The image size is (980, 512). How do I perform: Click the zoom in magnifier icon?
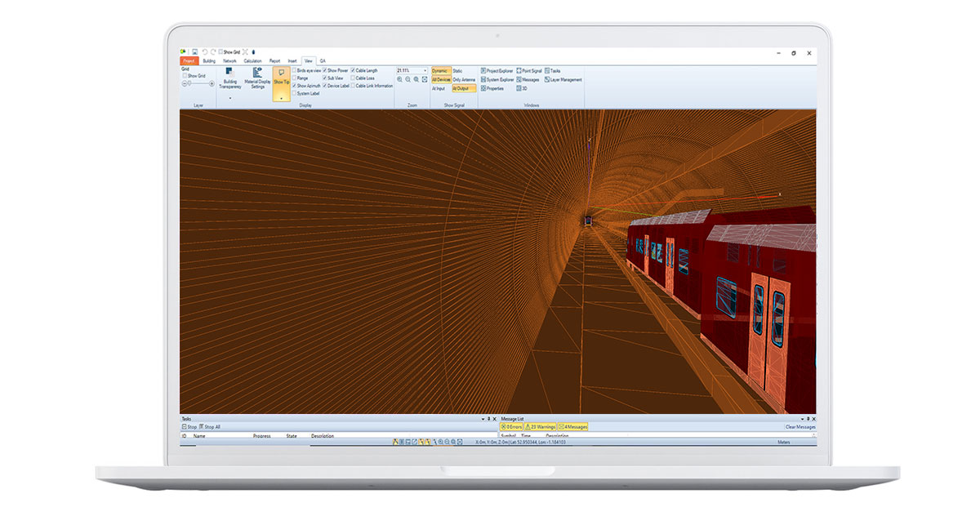[x=401, y=78]
